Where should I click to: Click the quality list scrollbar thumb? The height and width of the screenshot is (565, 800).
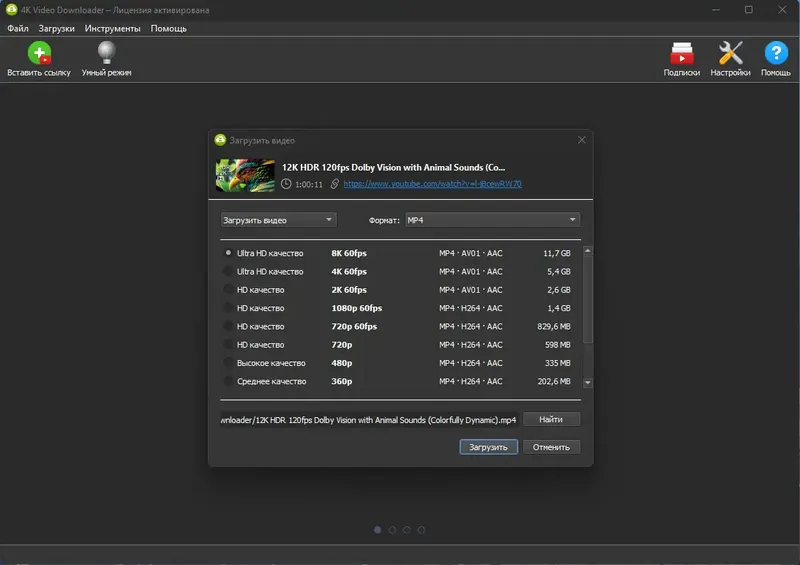click(x=588, y=299)
